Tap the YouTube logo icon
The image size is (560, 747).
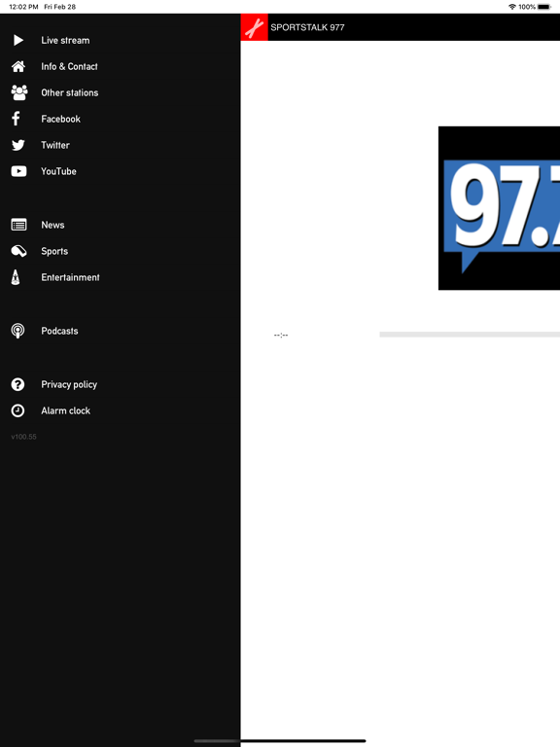[18, 171]
